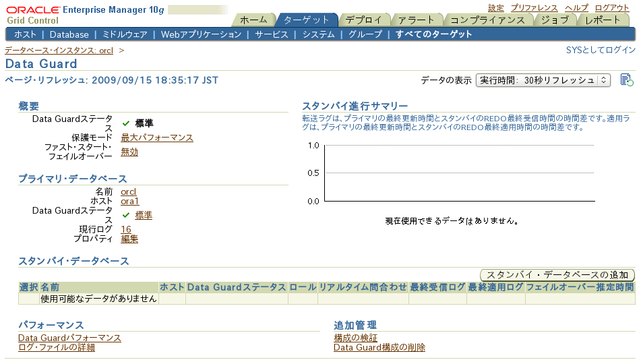Select the ホスト subtab

[26, 34]
